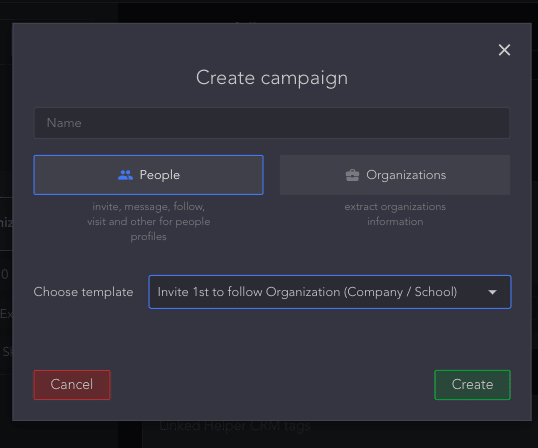Image resolution: width=538 pixels, height=448 pixels.
Task: Click the 'profiles' line under the People option
Action: pyautogui.click(x=149, y=237)
